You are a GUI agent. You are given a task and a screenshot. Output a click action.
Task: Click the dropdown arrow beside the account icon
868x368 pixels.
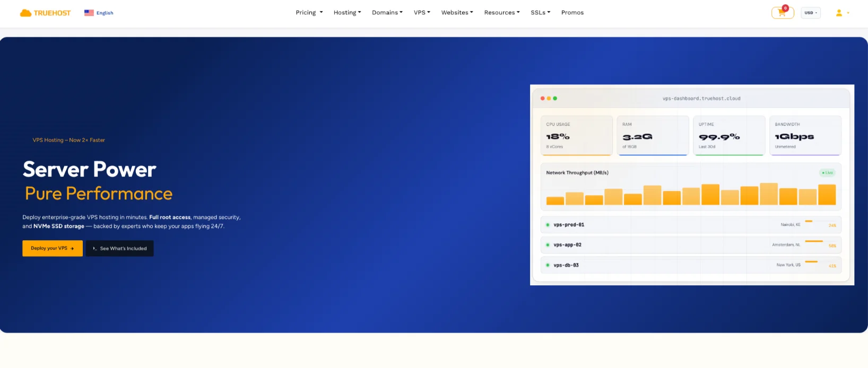coord(848,13)
